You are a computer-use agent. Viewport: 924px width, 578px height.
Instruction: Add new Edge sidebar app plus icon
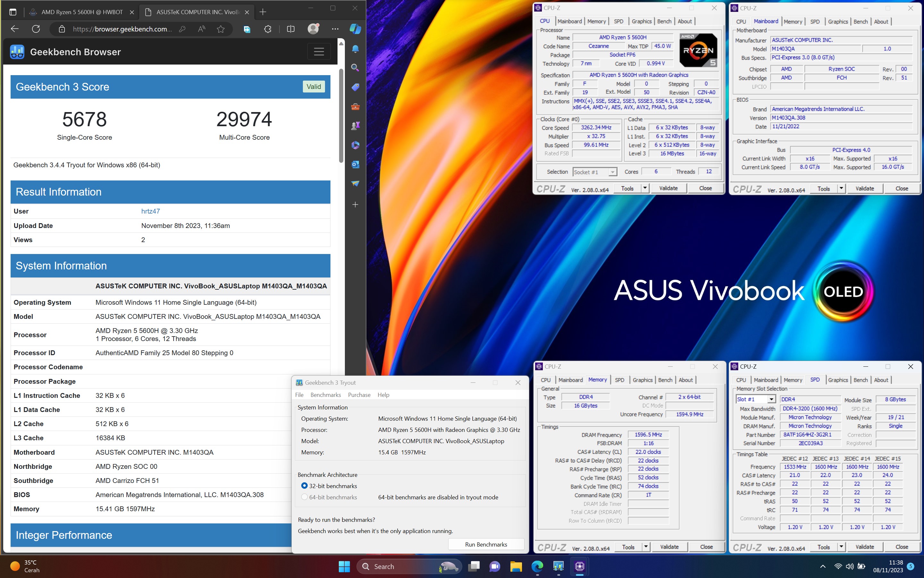click(x=355, y=205)
